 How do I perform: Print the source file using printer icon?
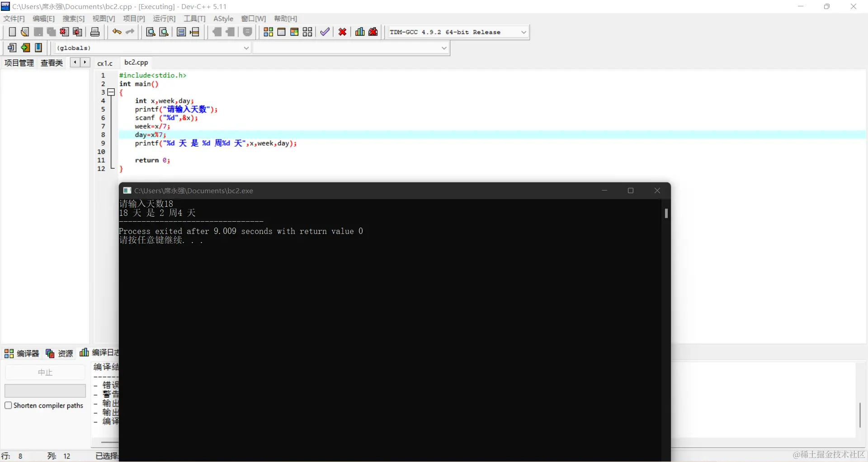pyautogui.click(x=95, y=32)
